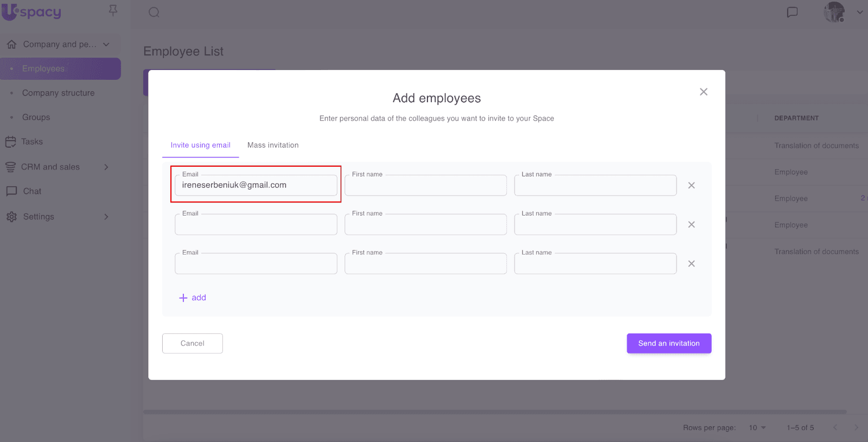Add another row with the add link
The height and width of the screenshot is (442, 868).
coord(193,298)
